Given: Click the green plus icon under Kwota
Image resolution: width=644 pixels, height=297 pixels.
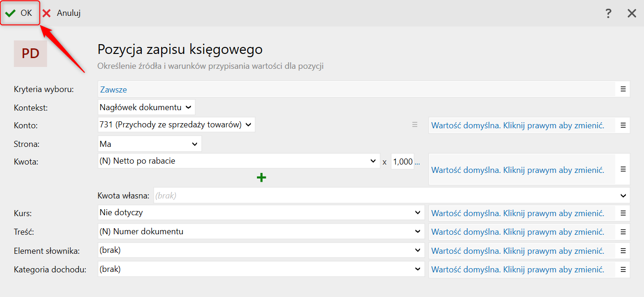Looking at the screenshot, I should pos(262,177).
